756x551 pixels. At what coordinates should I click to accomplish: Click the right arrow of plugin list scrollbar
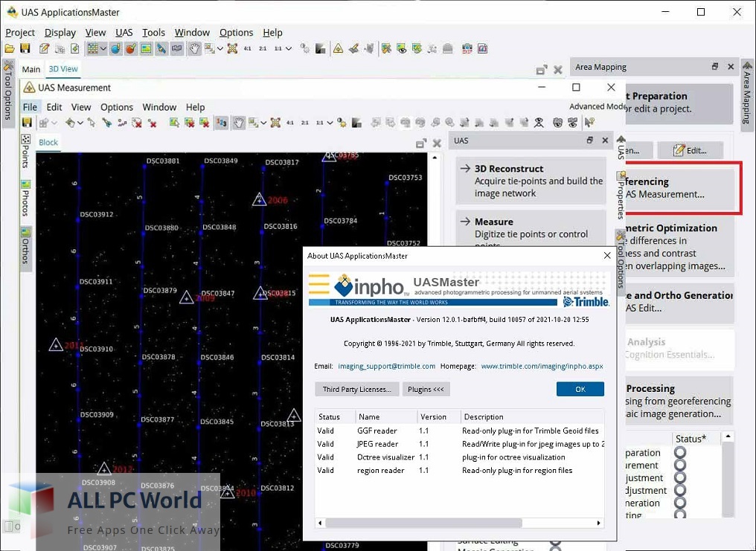tap(599, 523)
